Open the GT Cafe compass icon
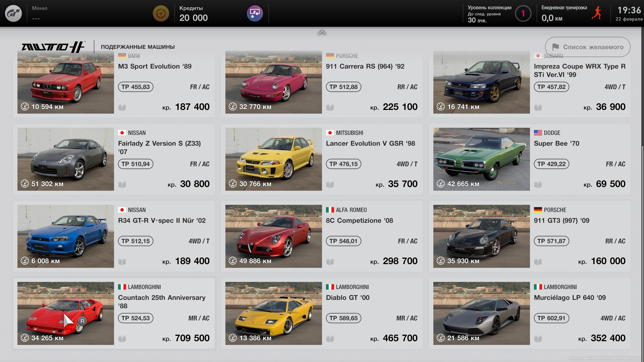Viewport: 644px width, 362px height. tap(161, 13)
